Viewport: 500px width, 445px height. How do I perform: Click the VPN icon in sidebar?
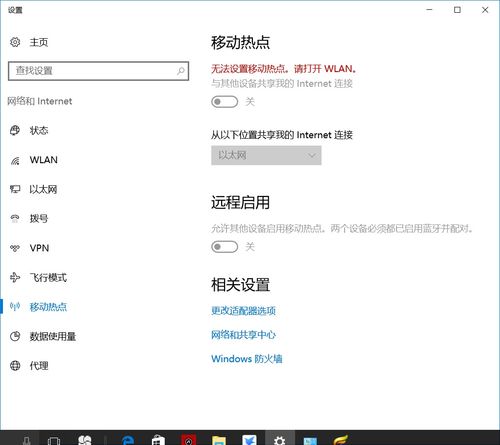point(15,248)
